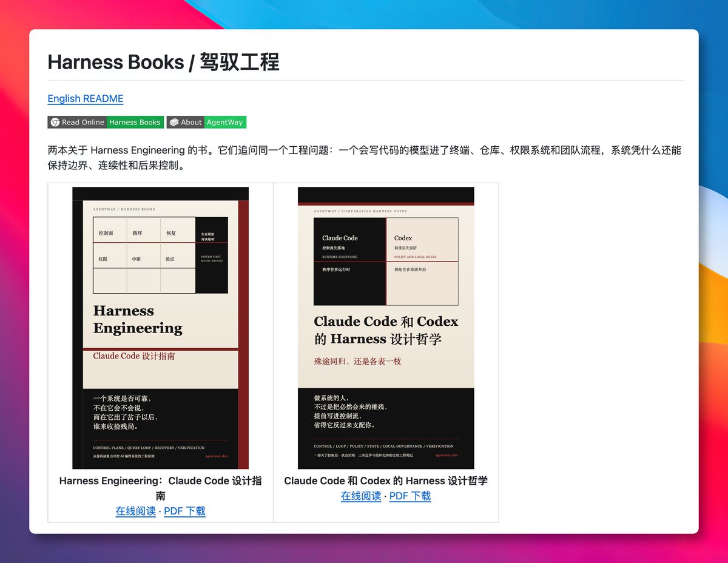The height and width of the screenshot is (563, 728).
Task: Click the Read Online Harness Books badge
Action: tap(106, 122)
